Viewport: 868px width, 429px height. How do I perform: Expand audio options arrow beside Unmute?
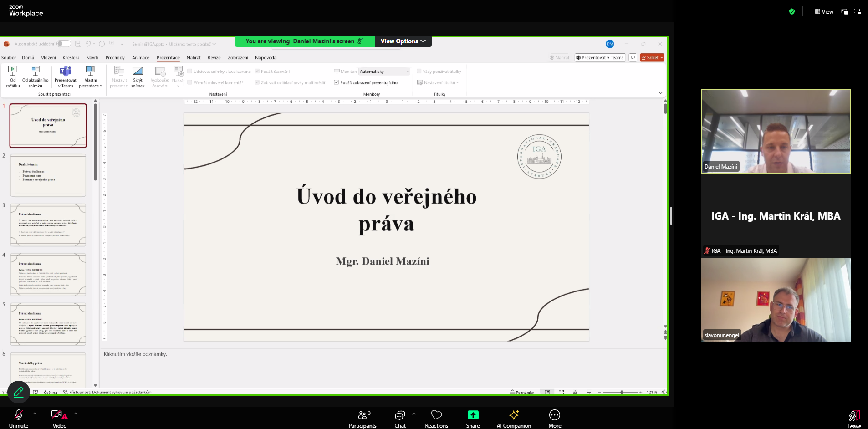click(x=35, y=414)
